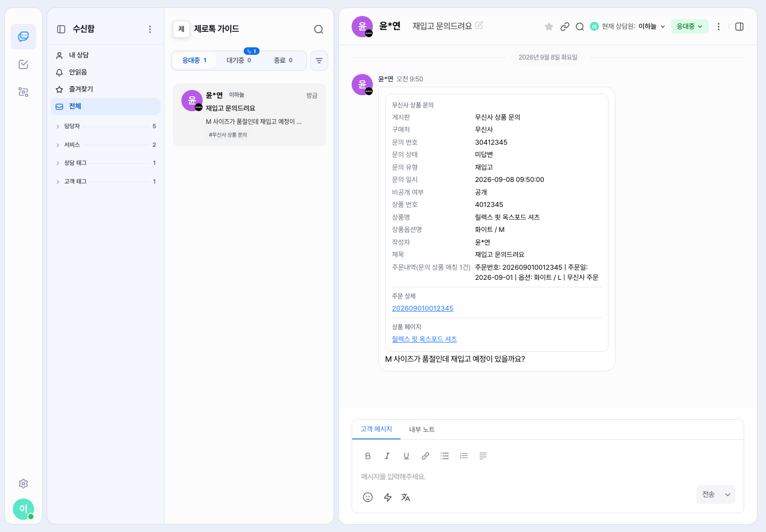This screenshot has height=532, width=766.
Task: Insert a link in message editor
Action: pos(426,456)
